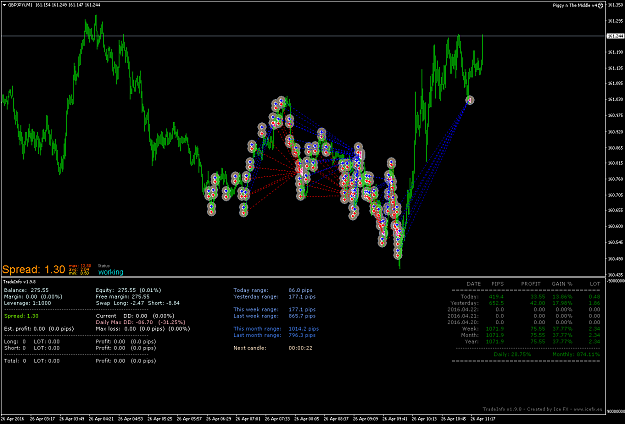The width and height of the screenshot is (625, 424).
Task: Click the Last week range value
Action: 302,316
